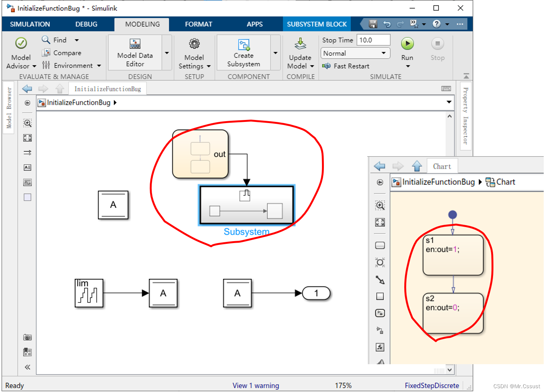Viewport: 546px width, 392px height.
Task: Open the APPS tab
Action: click(x=255, y=24)
